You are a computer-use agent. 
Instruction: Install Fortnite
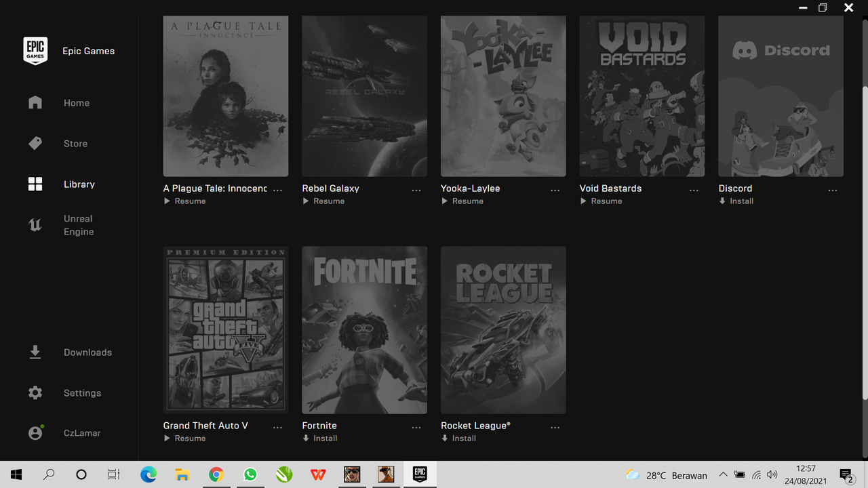320,439
